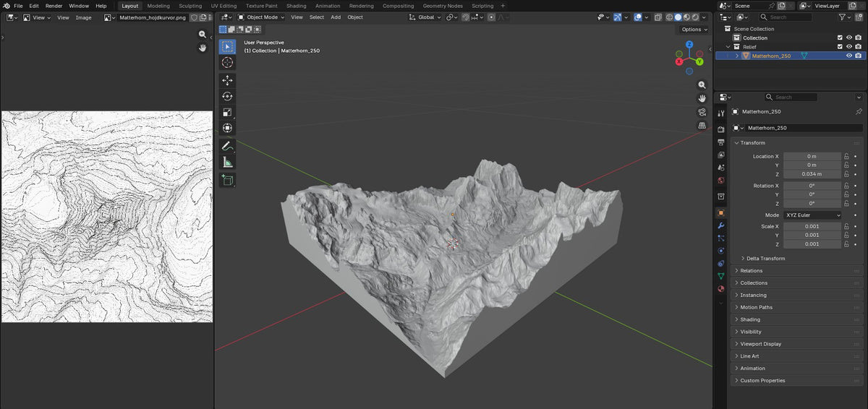Screen dimensions: 868x409
Task: Add a new workspace with plus button
Action: pos(503,6)
